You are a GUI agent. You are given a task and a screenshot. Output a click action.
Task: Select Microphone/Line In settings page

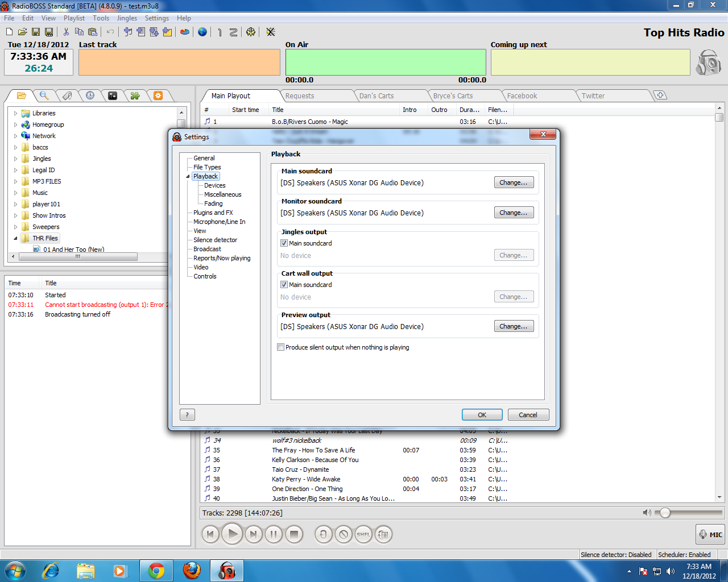(x=220, y=222)
